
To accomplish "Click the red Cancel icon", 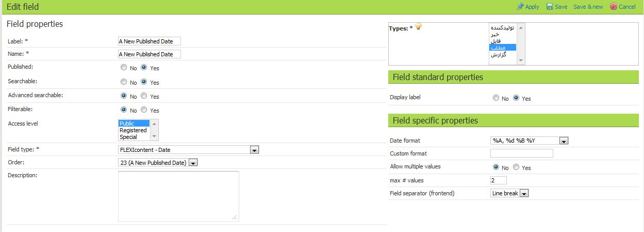I will (614, 7).
